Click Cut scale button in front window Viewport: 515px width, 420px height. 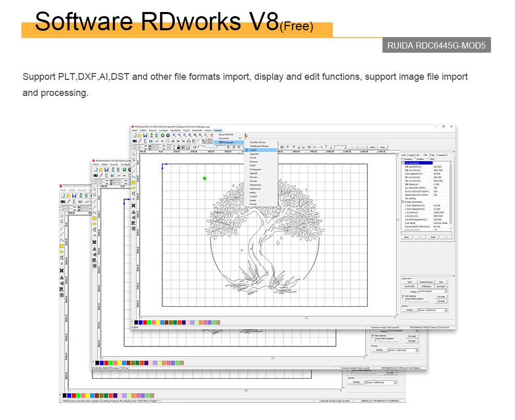click(x=441, y=297)
